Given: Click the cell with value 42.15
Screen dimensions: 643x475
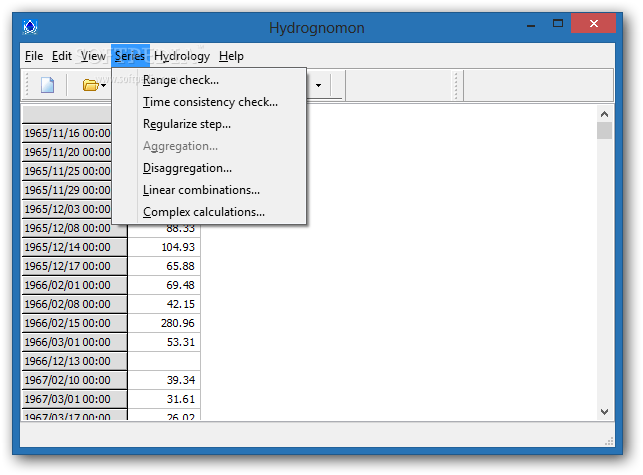Looking at the screenshot, I should point(164,304).
